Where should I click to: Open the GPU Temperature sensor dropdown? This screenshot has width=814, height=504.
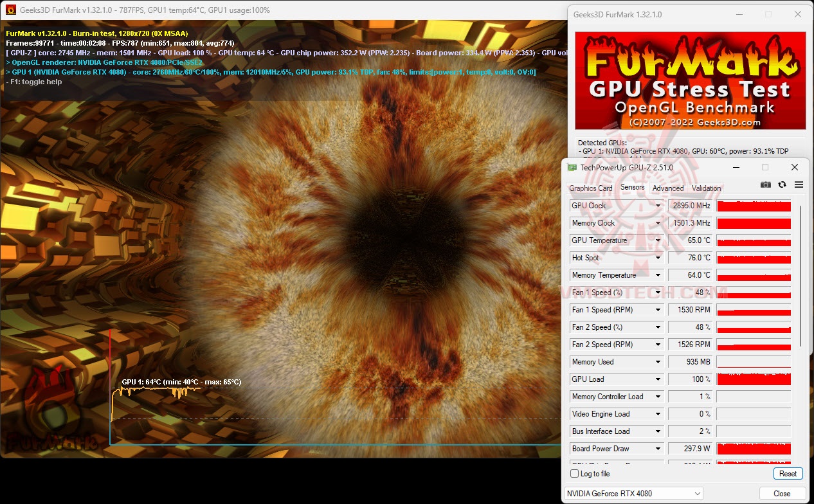coord(658,240)
